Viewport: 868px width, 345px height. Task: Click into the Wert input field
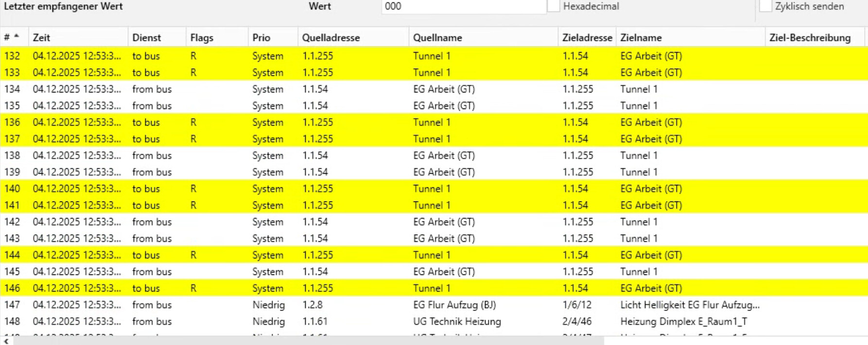463,7
